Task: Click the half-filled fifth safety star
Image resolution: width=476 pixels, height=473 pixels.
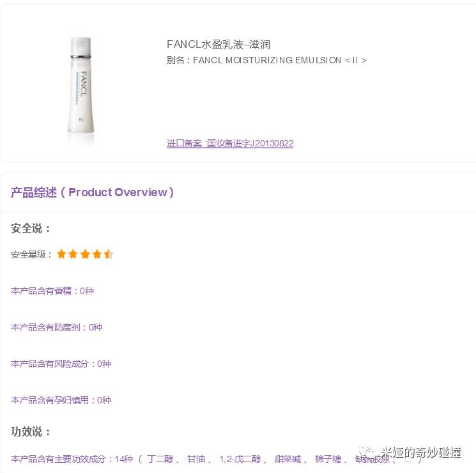Action: [x=109, y=254]
